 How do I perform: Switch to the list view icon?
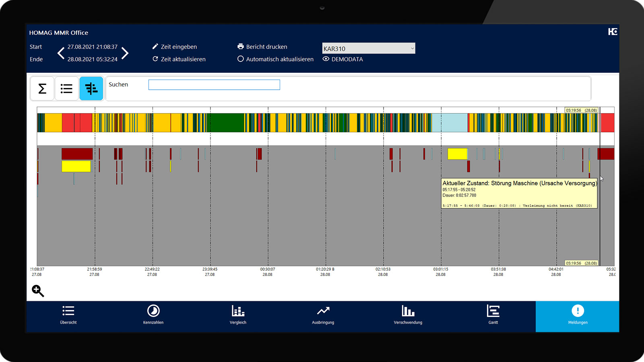click(66, 88)
